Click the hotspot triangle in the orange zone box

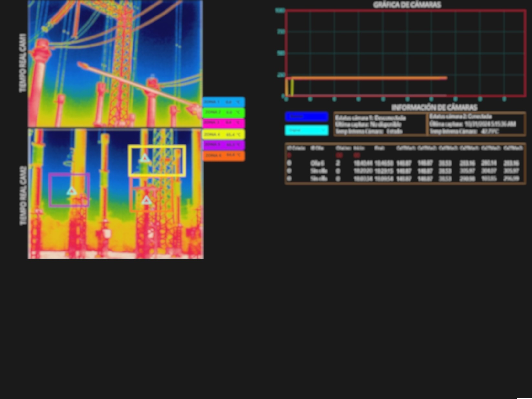tap(146, 201)
